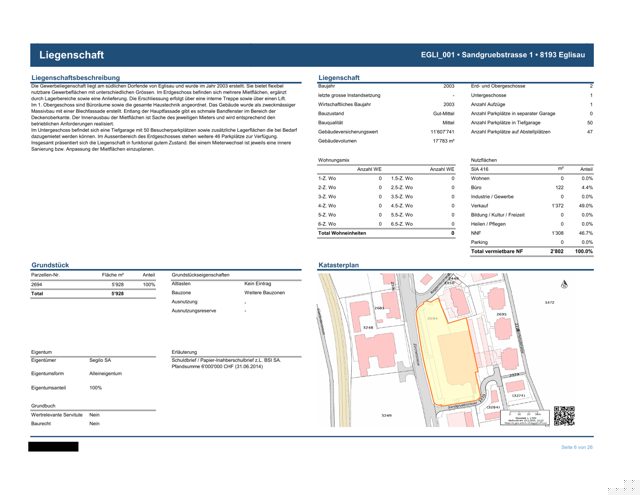
Task: Click the page title 'Liegenschaft' in the blue header
Action: (x=71, y=55)
